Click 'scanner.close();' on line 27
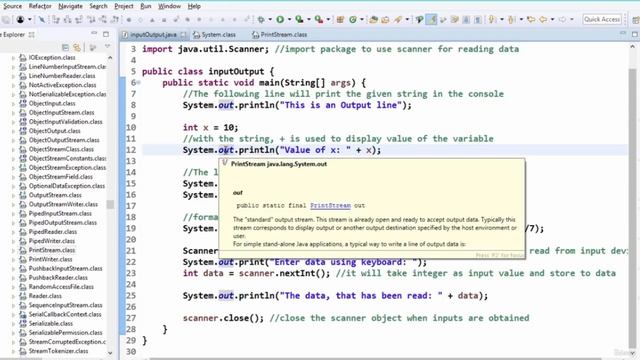640x360 pixels. [x=223, y=318]
